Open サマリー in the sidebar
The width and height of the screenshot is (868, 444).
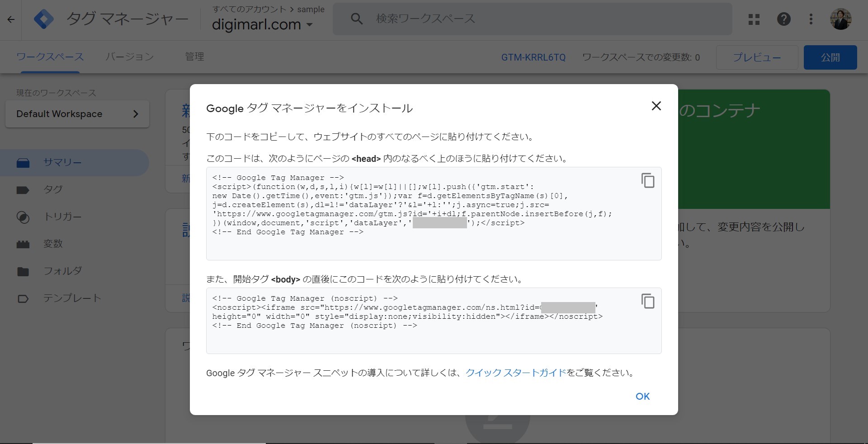click(74, 163)
